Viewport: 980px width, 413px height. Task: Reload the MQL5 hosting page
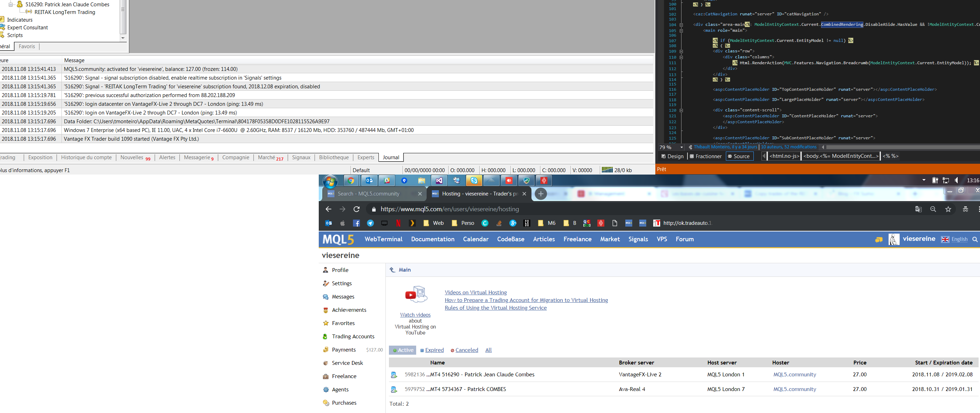coord(356,209)
